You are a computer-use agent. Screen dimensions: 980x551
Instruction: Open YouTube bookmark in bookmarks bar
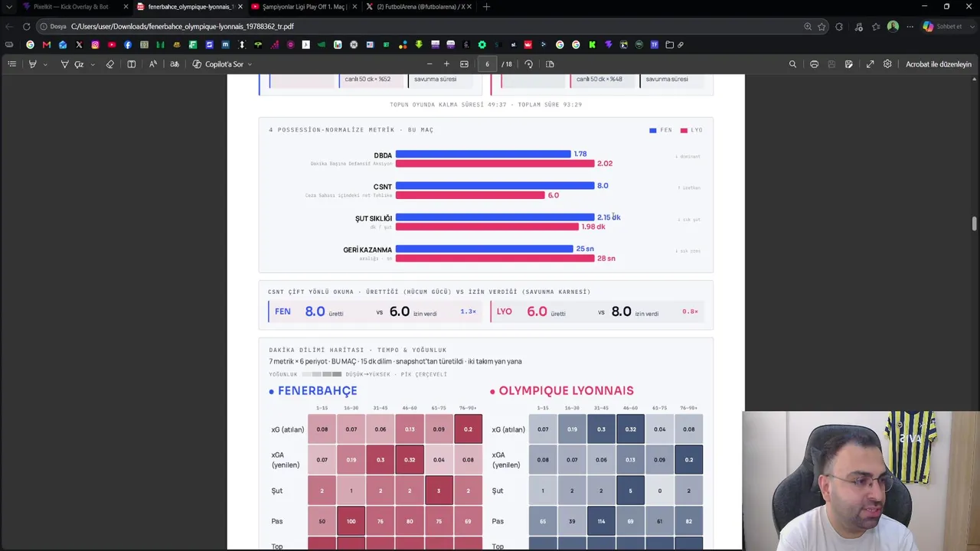112,44
